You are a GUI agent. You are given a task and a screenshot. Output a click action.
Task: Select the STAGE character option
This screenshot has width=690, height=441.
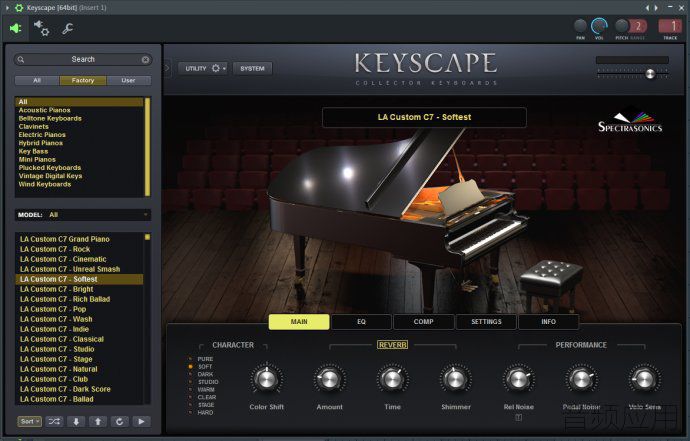(x=206, y=405)
